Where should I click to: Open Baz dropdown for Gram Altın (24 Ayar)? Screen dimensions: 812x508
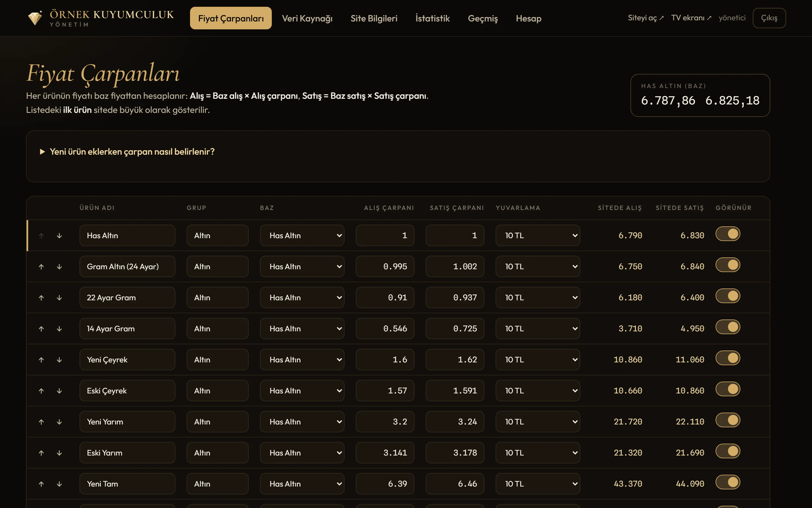302,267
